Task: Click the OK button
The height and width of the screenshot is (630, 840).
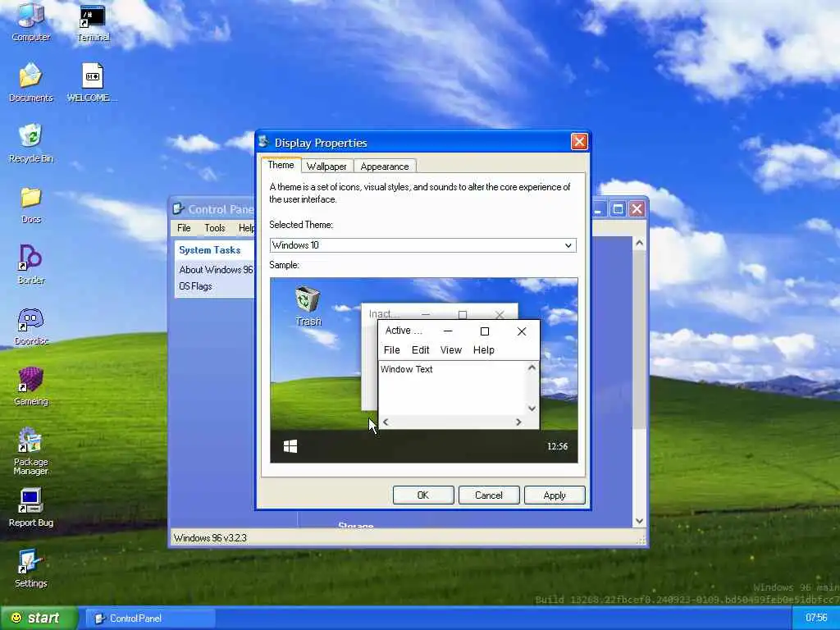Action: [423, 495]
